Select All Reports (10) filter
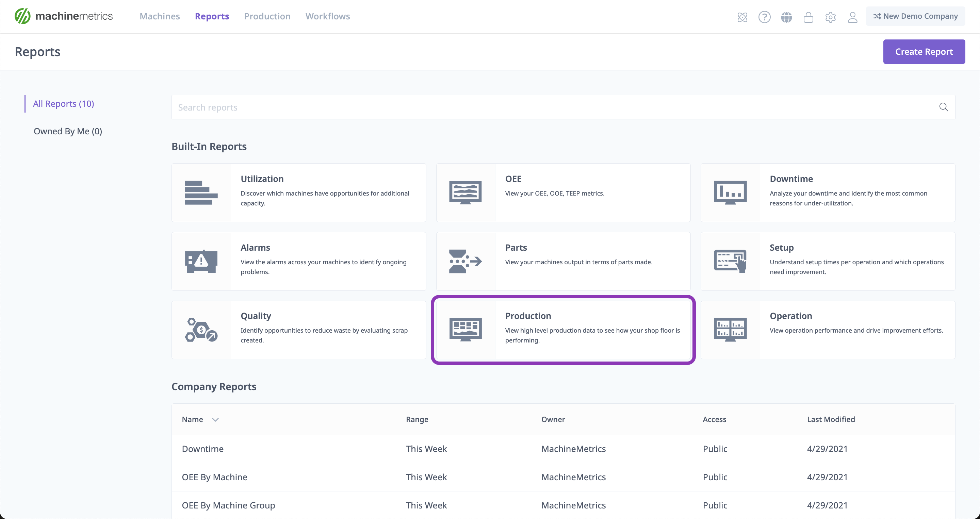 point(63,104)
